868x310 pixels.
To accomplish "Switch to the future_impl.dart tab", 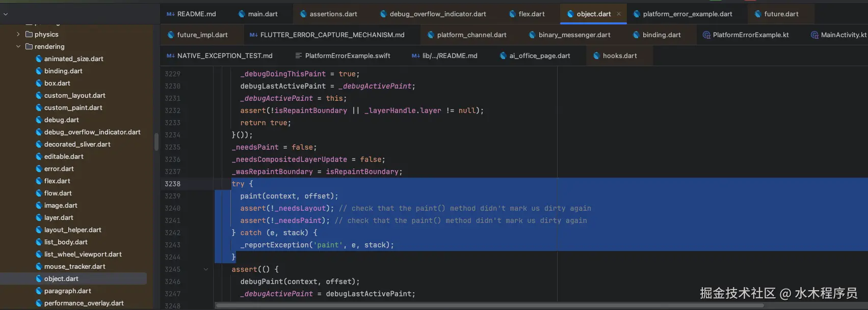I will tap(202, 35).
